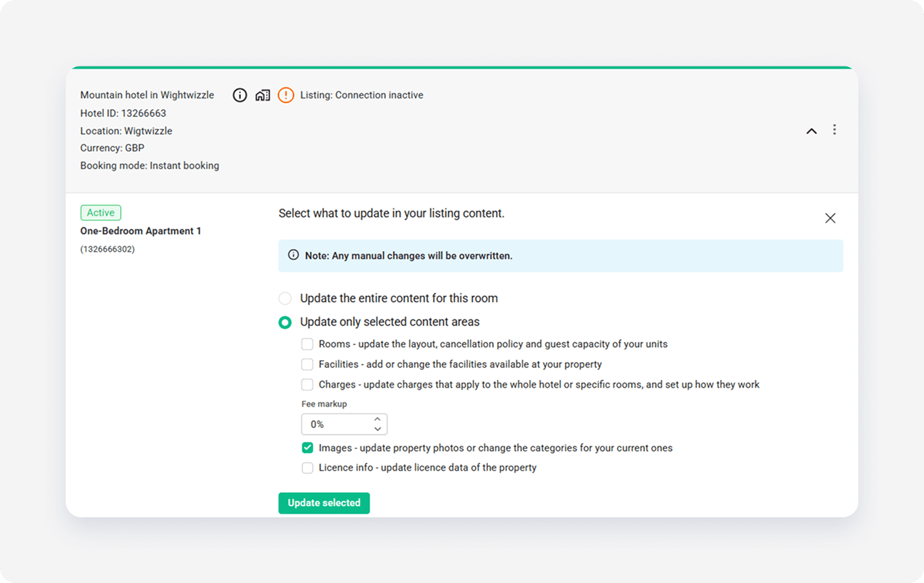This screenshot has height=583, width=924.
Task: Click the property building icon in header
Action: [x=263, y=95]
